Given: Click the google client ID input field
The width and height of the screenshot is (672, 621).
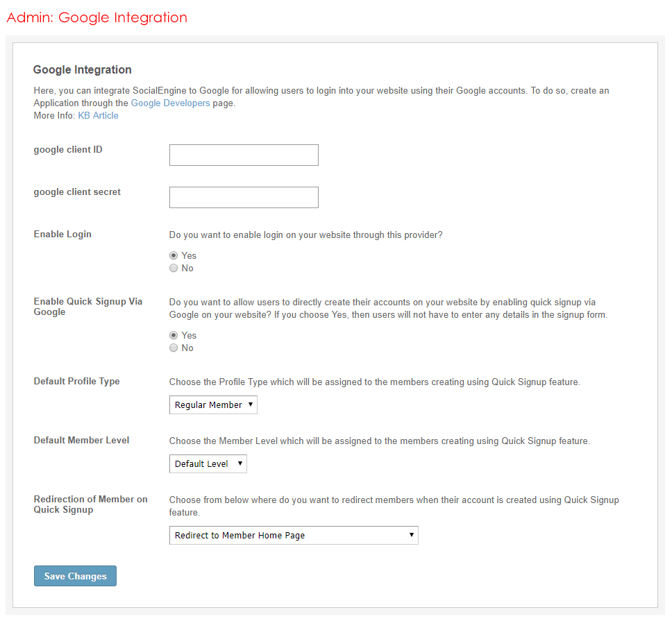Looking at the screenshot, I should (244, 155).
